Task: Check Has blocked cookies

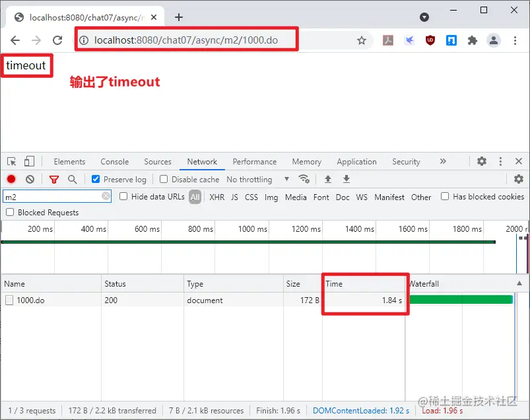Action: coord(445,197)
